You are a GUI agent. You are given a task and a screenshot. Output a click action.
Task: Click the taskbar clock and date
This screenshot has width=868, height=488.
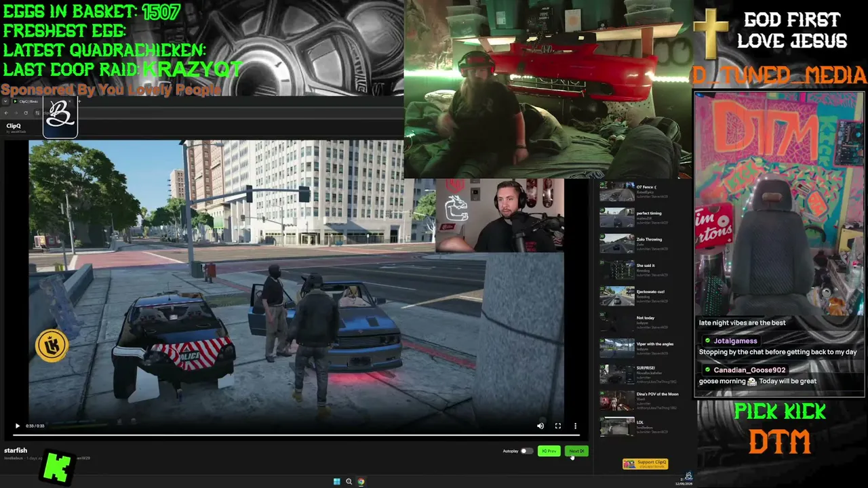point(684,482)
